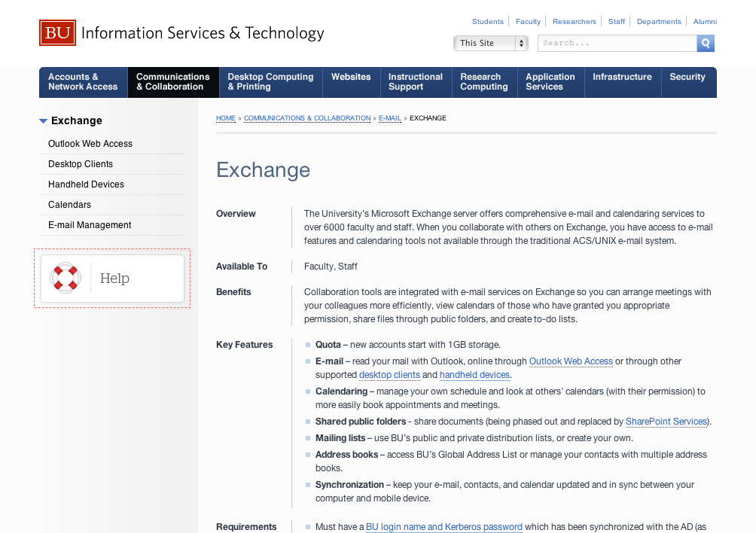This screenshot has height=533, width=756.
Task: Select Desktop Computing & Printing tab
Action: pos(270,82)
